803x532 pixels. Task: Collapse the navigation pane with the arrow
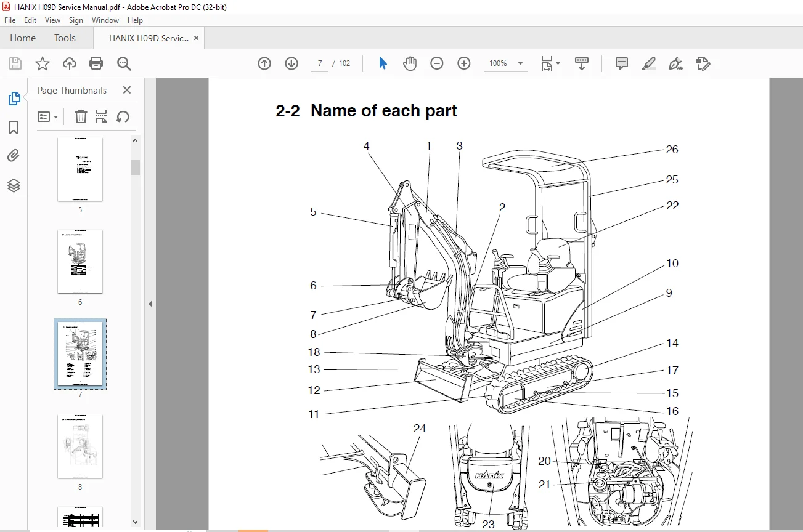point(150,304)
